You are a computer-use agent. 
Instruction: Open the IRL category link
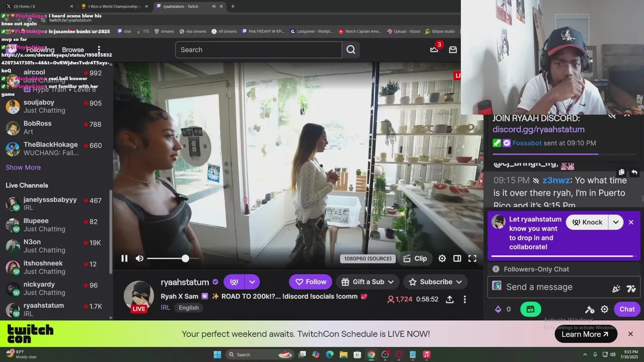166,308
